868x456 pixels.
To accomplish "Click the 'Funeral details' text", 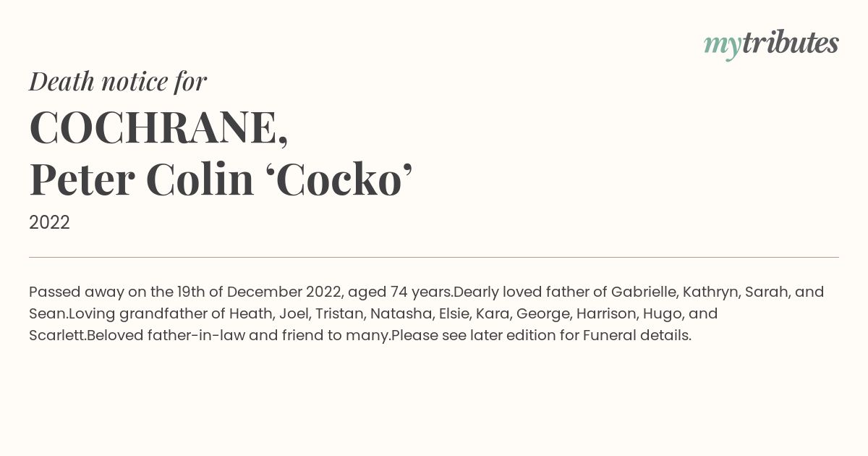I will pyautogui.click(x=637, y=336).
